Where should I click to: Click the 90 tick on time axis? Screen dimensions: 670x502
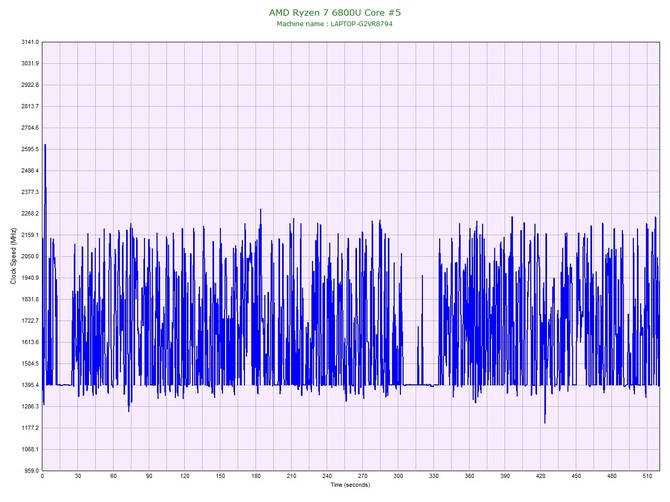pos(149,476)
